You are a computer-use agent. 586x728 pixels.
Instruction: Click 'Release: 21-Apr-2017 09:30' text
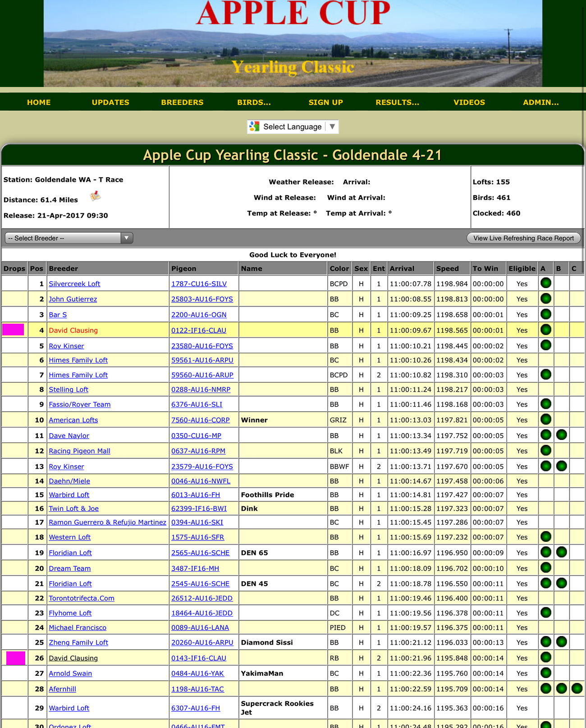(55, 215)
